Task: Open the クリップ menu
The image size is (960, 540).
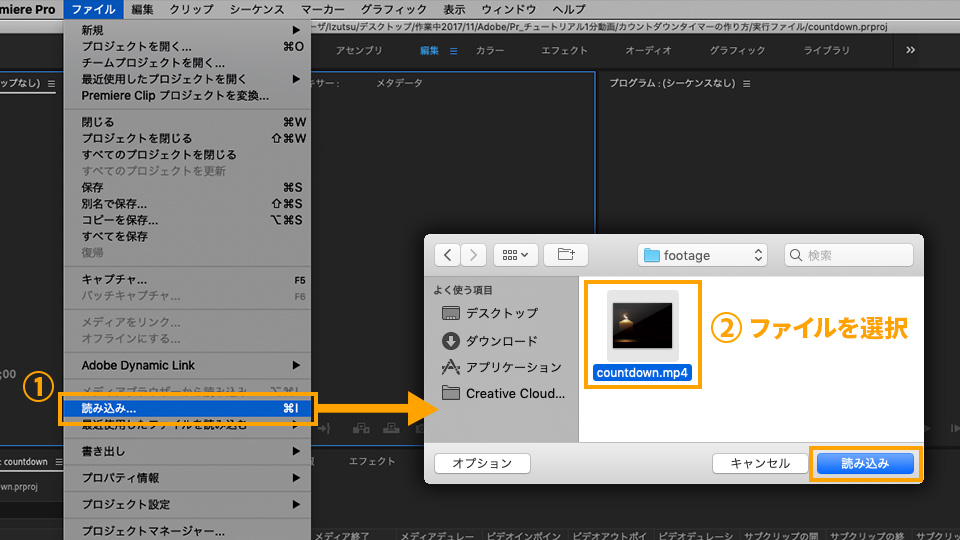Action: pyautogui.click(x=192, y=9)
